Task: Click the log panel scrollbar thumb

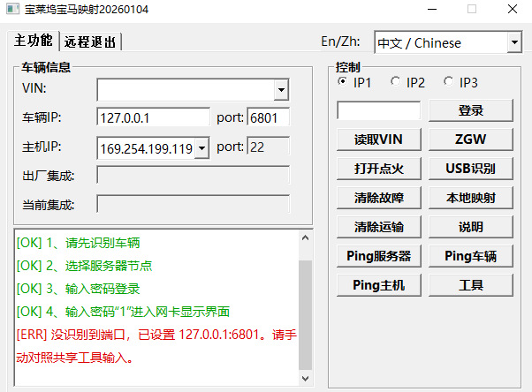Action: (x=306, y=315)
